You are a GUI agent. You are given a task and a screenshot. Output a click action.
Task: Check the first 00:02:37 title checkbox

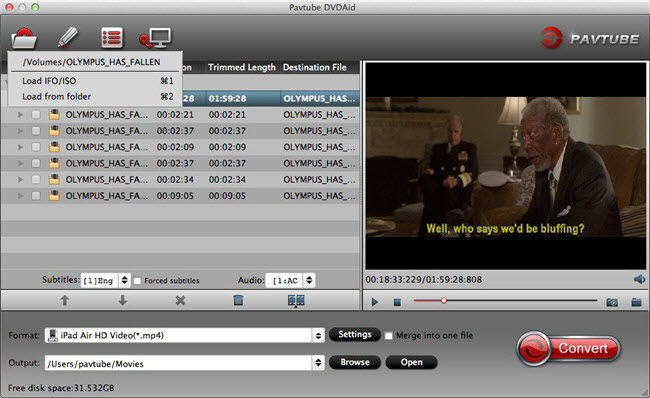(x=36, y=131)
